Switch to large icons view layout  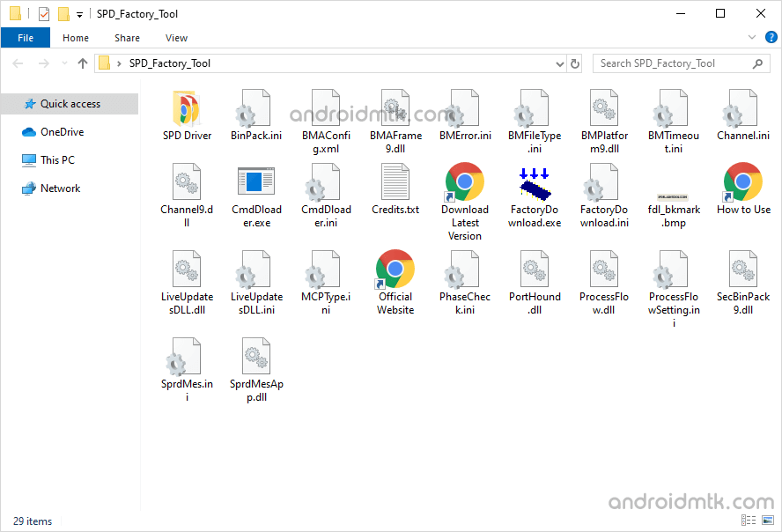[768, 521]
